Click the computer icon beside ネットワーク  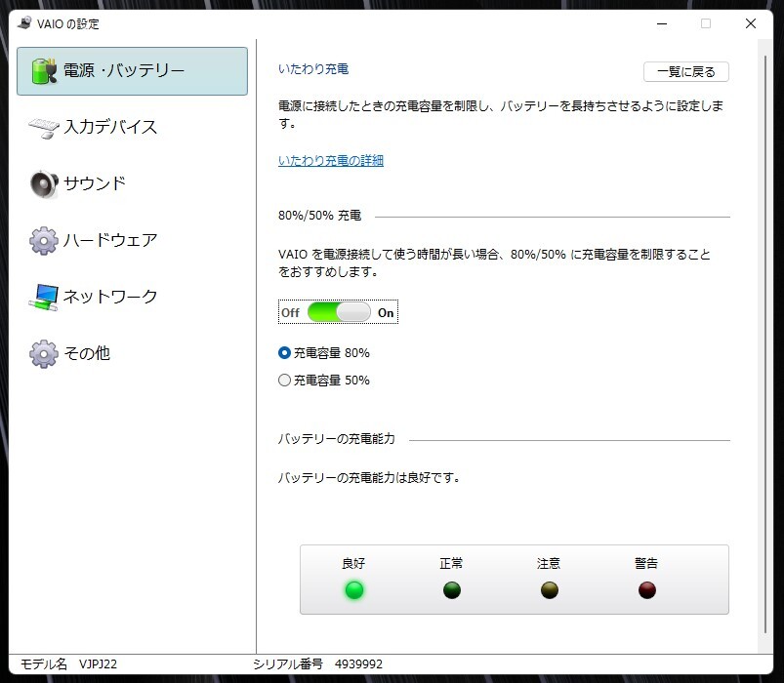click(44, 298)
